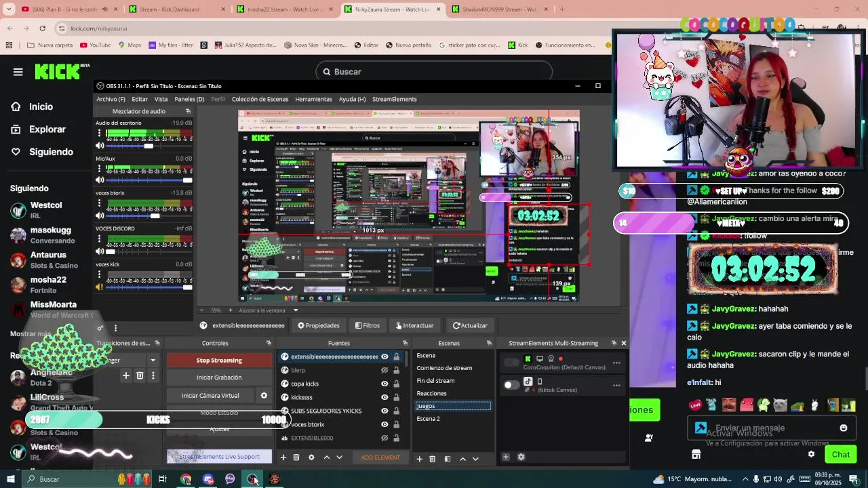868x488 pixels.
Task: Click Iniciar Cámara Virtual button
Action: [210, 396]
